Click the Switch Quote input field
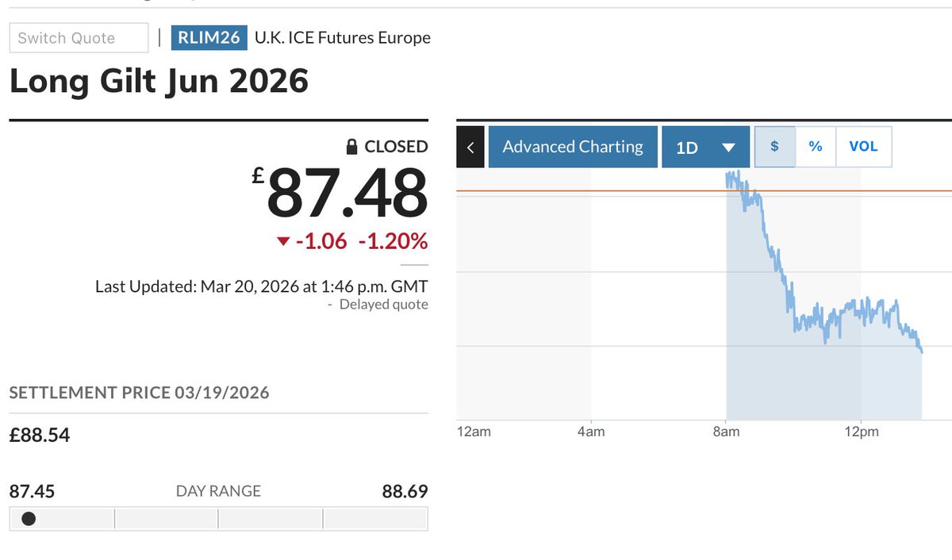This screenshot has height=560, width=952. [79, 38]
